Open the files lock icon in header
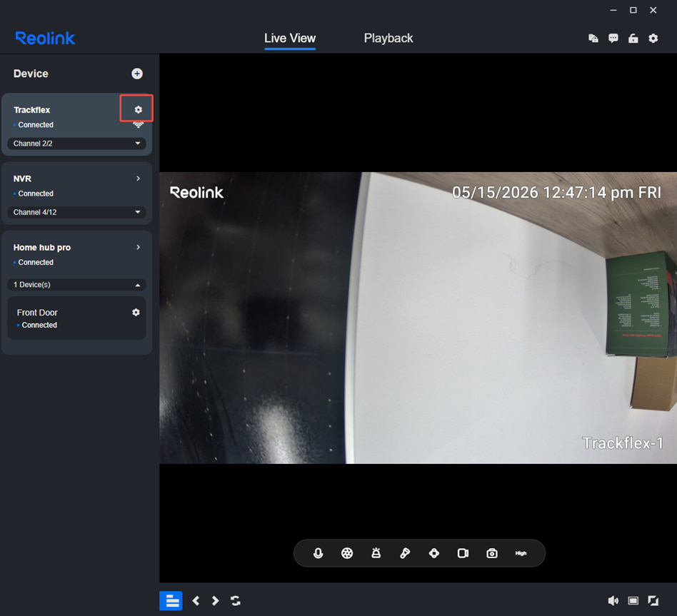 click(593, 39)
